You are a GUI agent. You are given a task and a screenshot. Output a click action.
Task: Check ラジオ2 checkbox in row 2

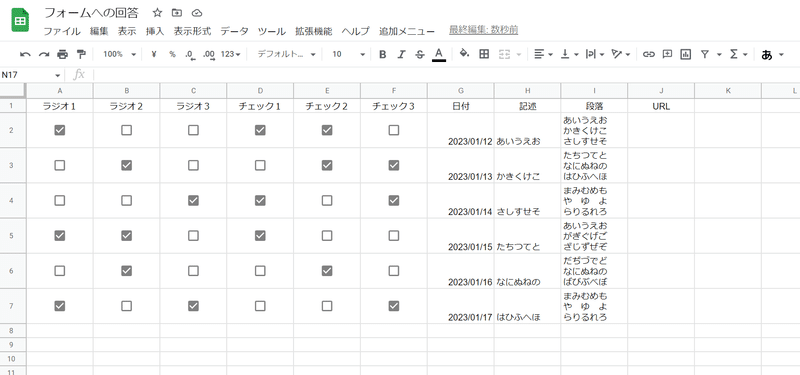tap(127, 130)
